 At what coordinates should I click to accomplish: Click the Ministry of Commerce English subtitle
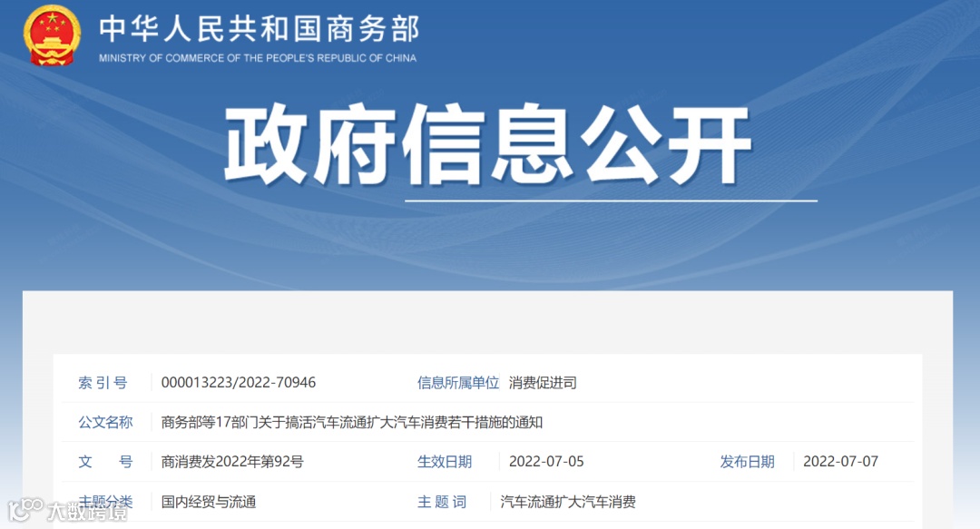(x=258, y=58)
